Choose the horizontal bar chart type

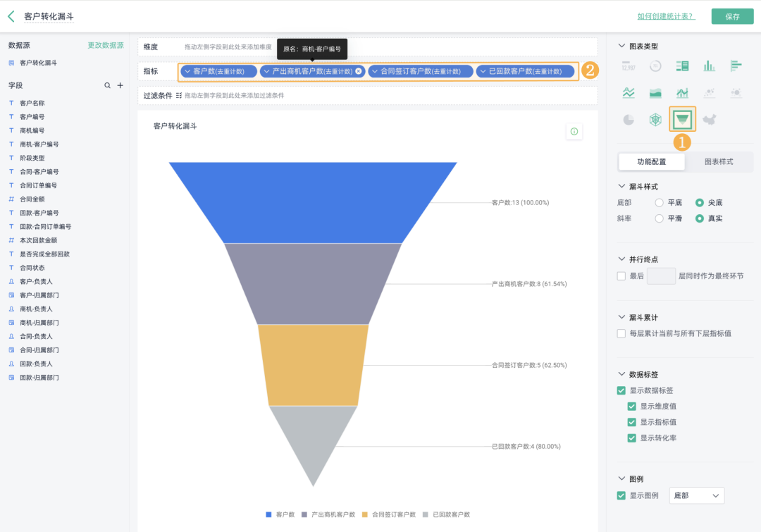pyautogui.click(x=736, y=66)
